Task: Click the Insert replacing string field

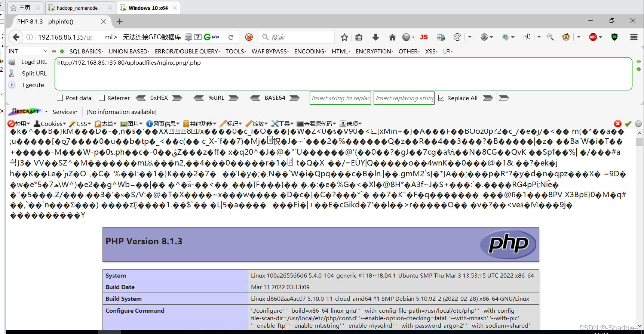Action: (404, 98)
